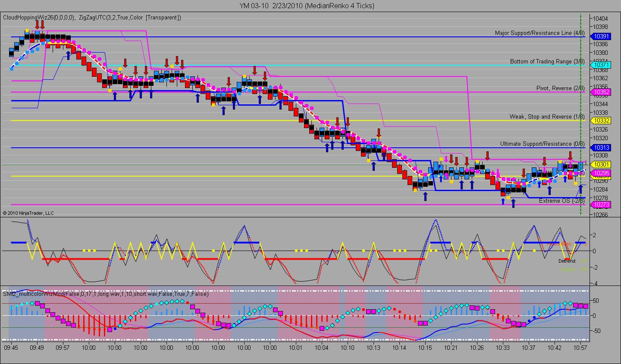Select the yellow 10301 current price marker

pos(600,164)
